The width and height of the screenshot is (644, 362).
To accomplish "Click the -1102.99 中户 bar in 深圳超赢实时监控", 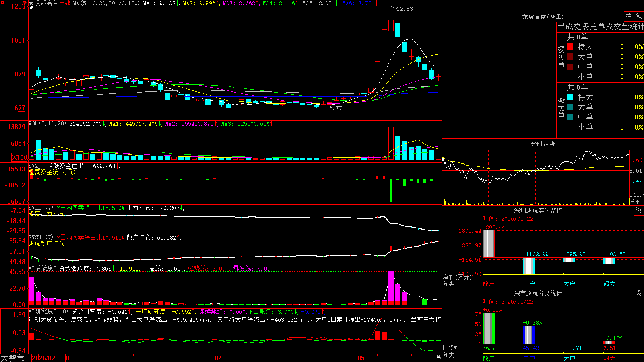I will (x=529, y=266).
